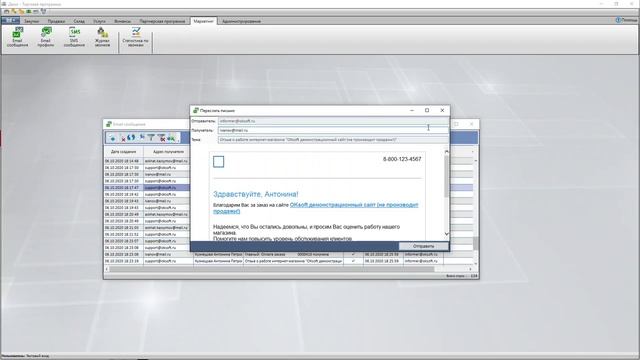The image size is (640, 360).
Task: Click the funnel with red X clear-filter icon
Action: click(161, 138)
